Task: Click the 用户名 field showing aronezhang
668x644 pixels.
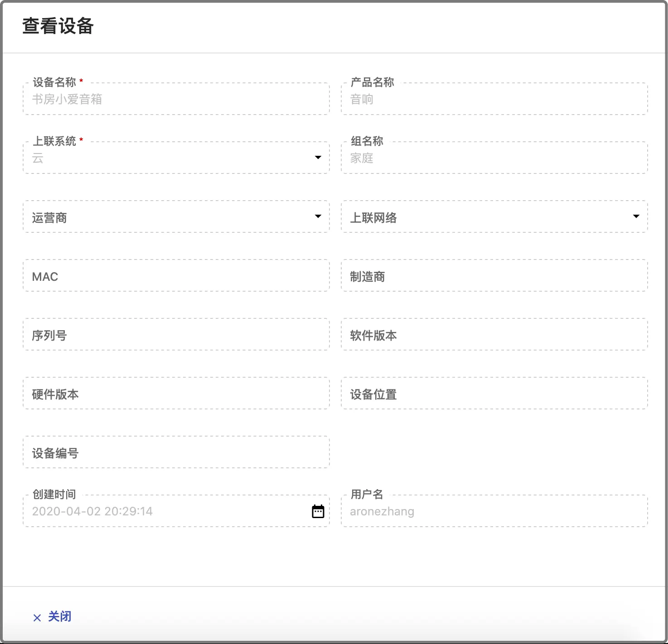Action: tap(494, 511)
